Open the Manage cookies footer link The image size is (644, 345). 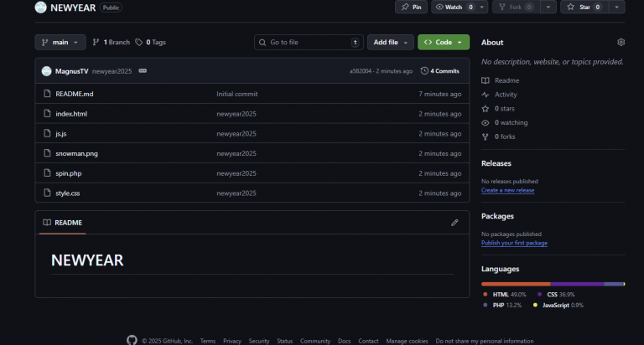tap(407, 341)
